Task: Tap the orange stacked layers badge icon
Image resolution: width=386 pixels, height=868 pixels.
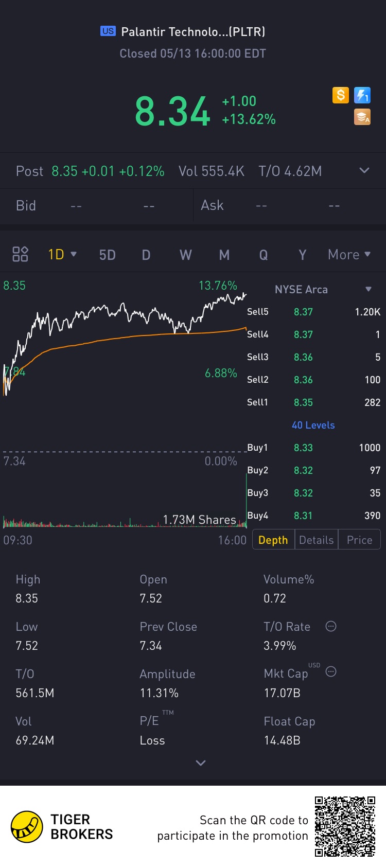Action: (362, 117)
